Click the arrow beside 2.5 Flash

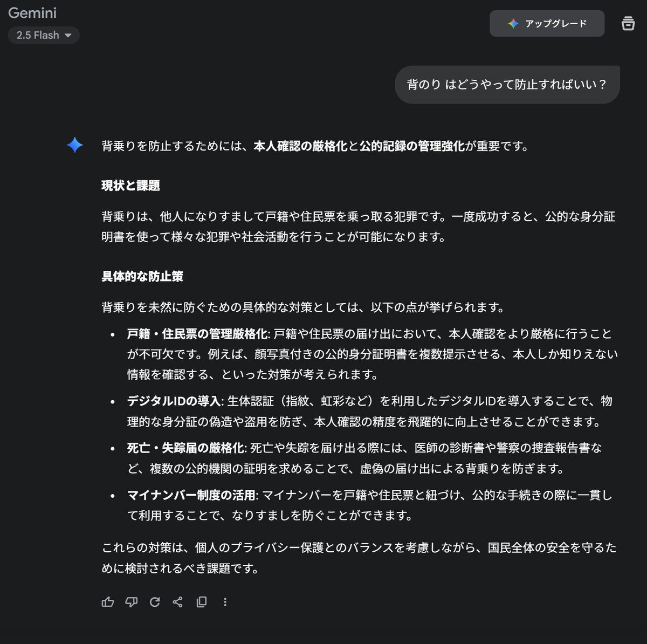68,36
